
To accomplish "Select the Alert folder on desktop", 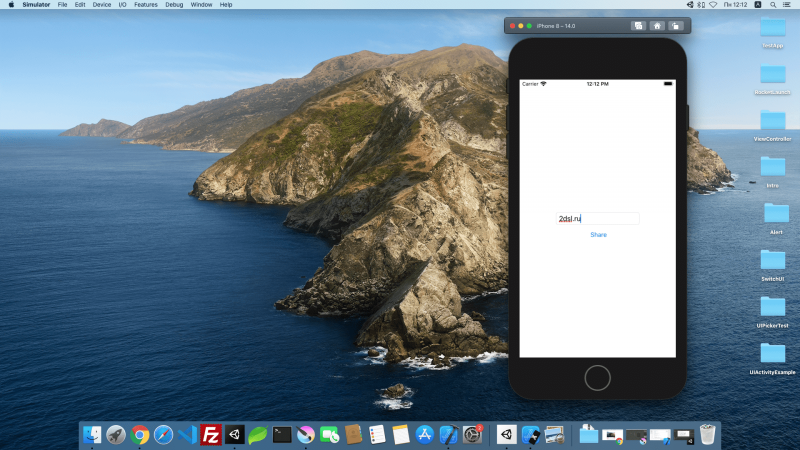I will point(776,213).
